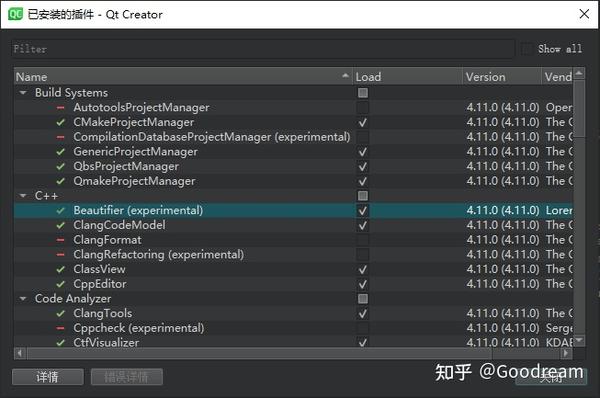Sort plugins by Name column header
This screenshot has width=600, height=398.
(x=183, y=77)
